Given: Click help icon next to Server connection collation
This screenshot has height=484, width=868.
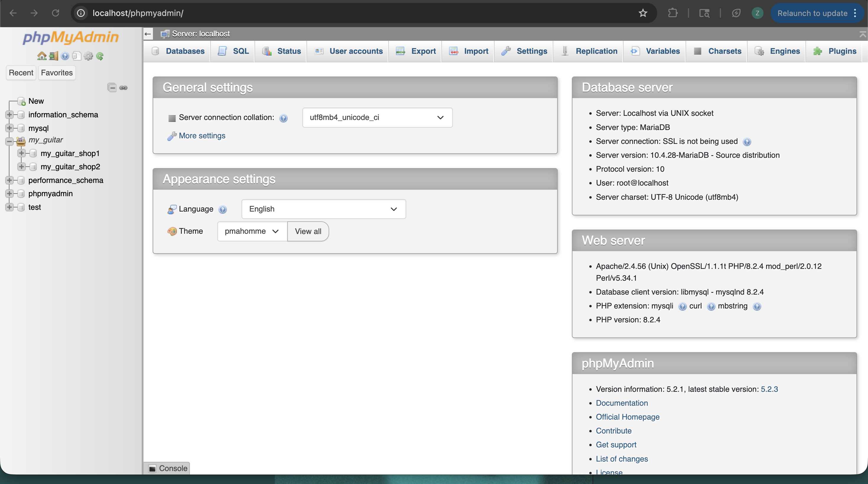Looking at the screenshot, I should pos(283,118).
